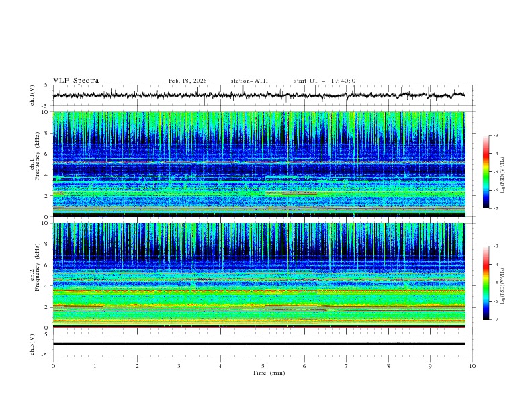Click the "-6" tick on ch.2 color bar
This screenshot has height=411, width=532.
tap(495, 301)
